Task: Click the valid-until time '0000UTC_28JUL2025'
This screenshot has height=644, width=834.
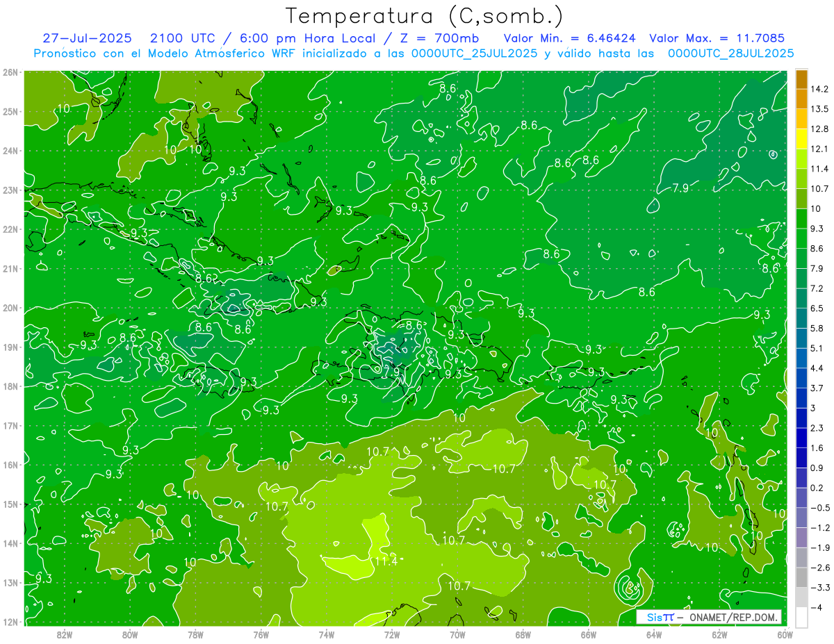Action: [730, 53]
